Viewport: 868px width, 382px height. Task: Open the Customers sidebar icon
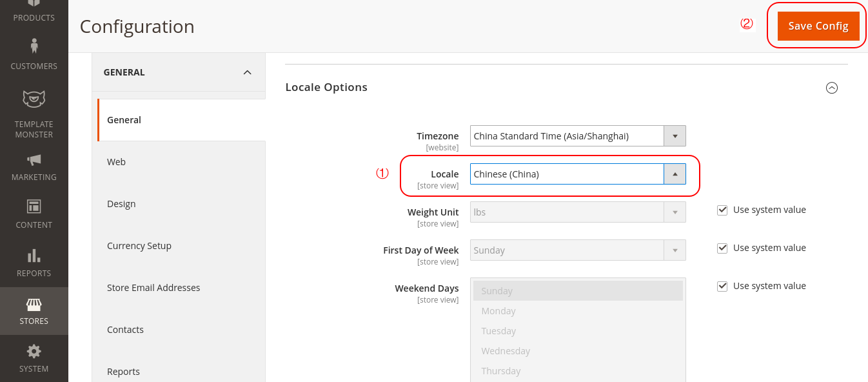[x=34, y=46]
